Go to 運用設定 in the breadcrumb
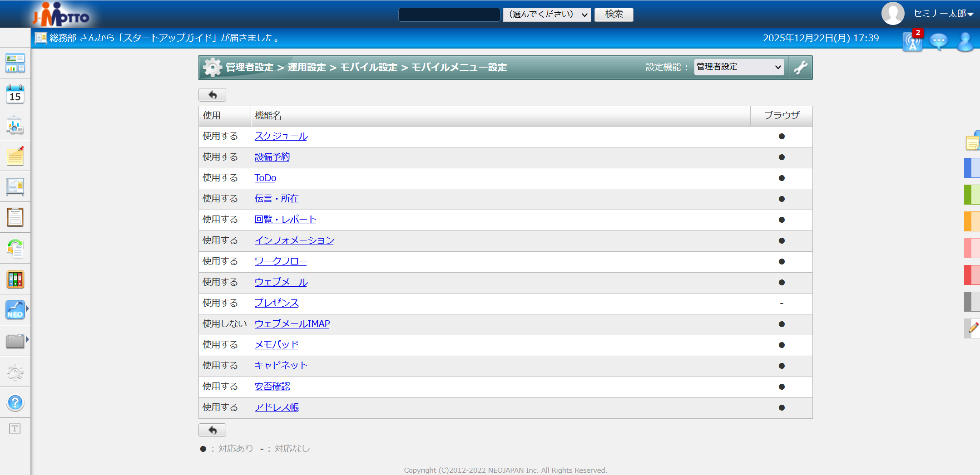Screen dimensions: 980x475 pyautogui.click(x=307, y=68)
